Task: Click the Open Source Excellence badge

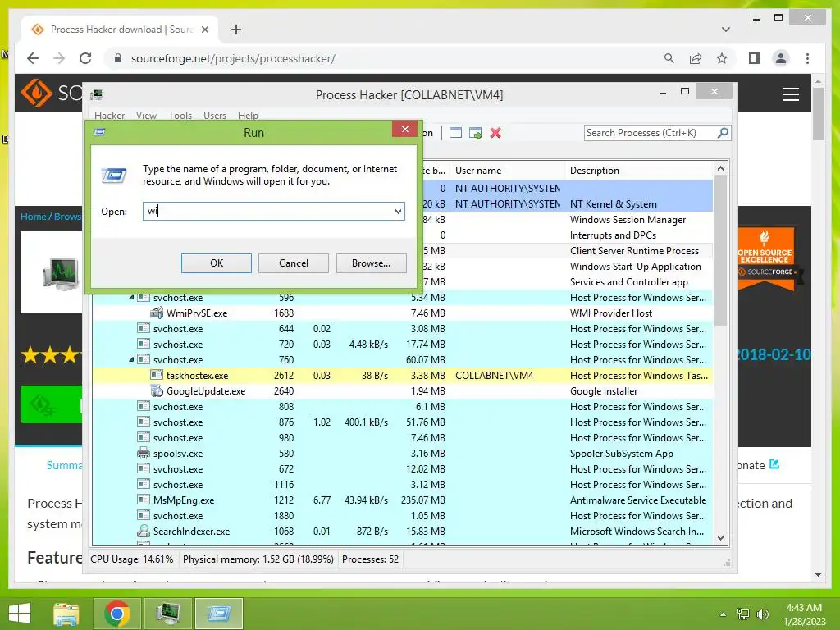Action: click(767, 258)
